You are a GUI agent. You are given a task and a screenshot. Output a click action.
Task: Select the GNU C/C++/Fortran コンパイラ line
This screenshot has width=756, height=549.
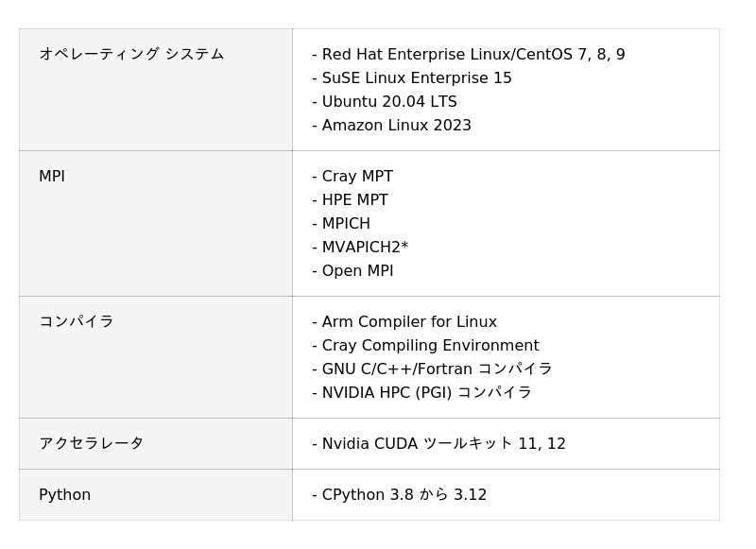pos(432,369)
